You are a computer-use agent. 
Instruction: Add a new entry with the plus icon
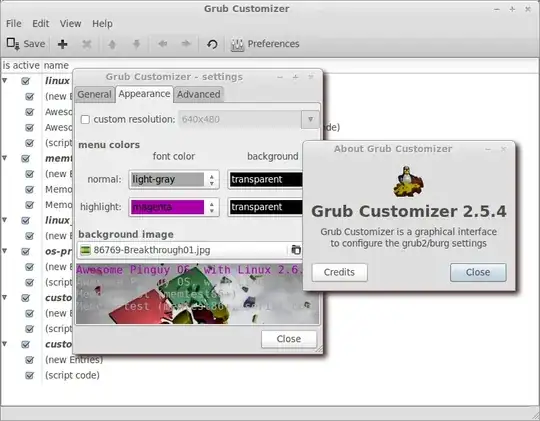(62, 44)
